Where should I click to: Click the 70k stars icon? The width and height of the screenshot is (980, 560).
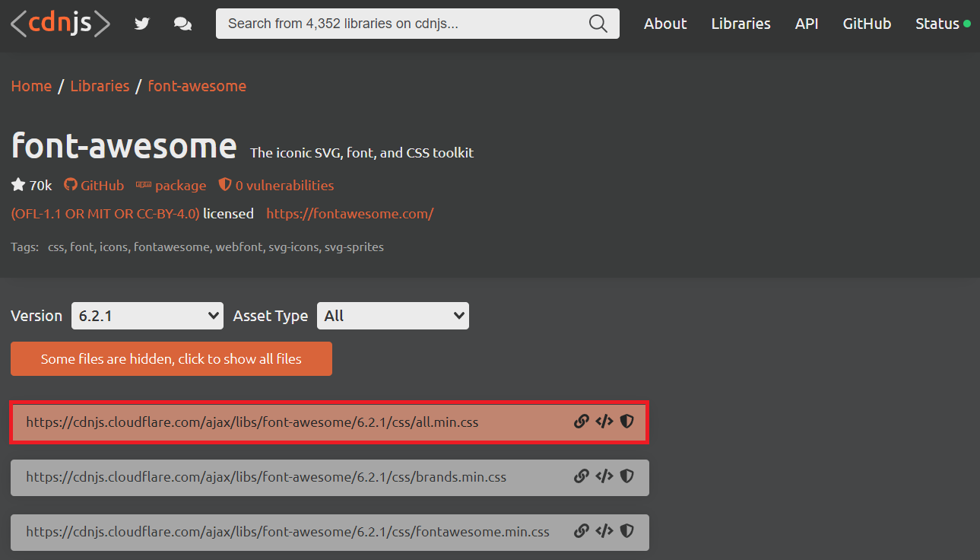click(18, 185)
